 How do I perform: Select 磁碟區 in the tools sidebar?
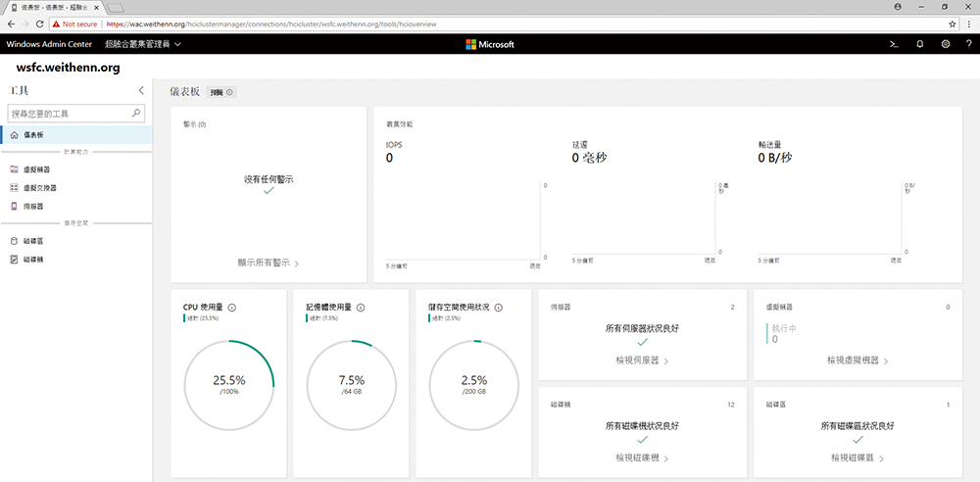point(33,241)
